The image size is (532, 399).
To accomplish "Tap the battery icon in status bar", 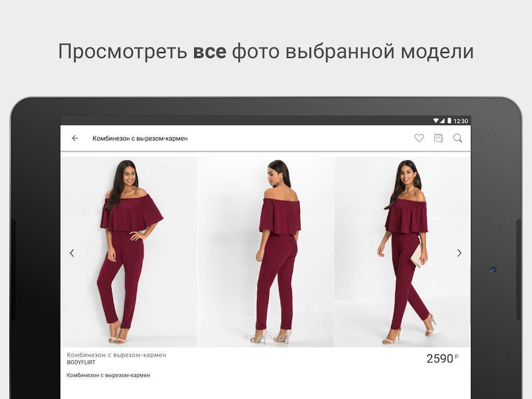I will pos(449,121).
